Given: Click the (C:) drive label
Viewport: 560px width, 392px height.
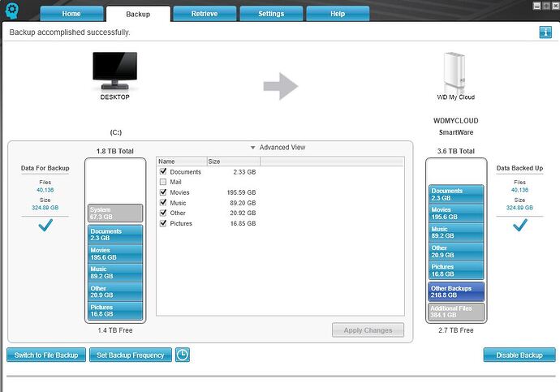Looking at the screenshot, I should 116,132.
